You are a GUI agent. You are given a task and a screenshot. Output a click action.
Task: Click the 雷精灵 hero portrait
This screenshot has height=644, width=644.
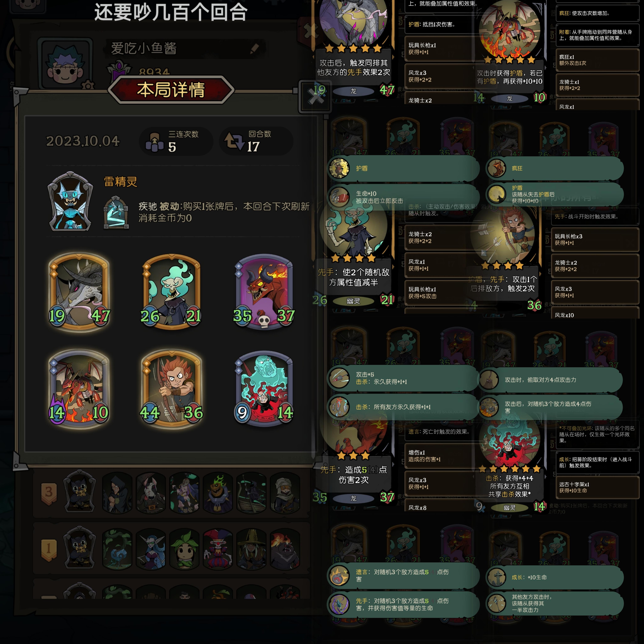pyautogui.click(x=70, y=202)
